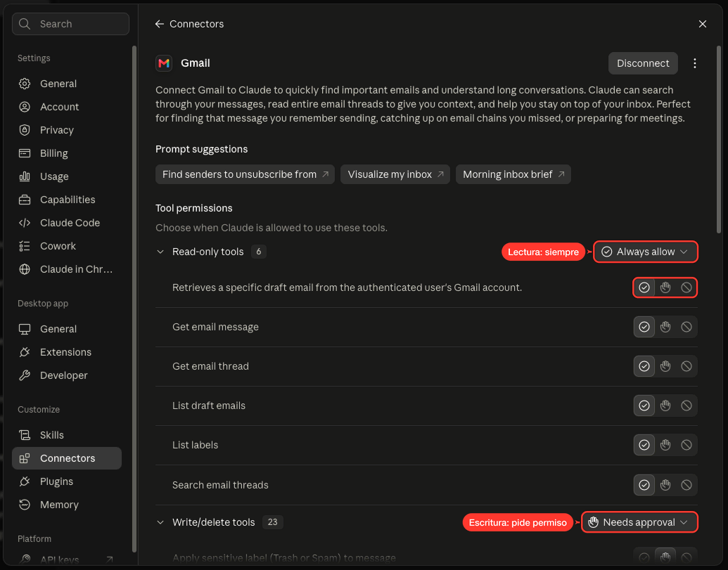Set Search email threads to needs approval
This screenshot has height=570, width=728.
(x=665, y=485)
